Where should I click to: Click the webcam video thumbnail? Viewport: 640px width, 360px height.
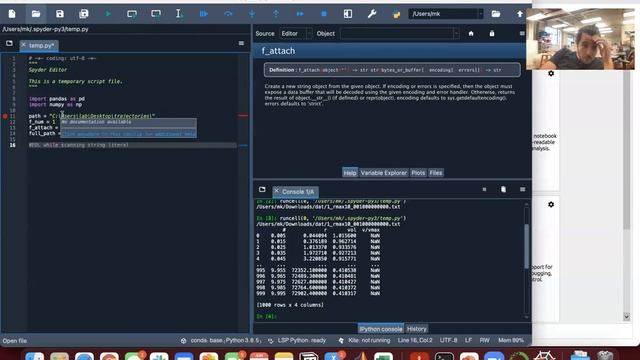[580, 39]
